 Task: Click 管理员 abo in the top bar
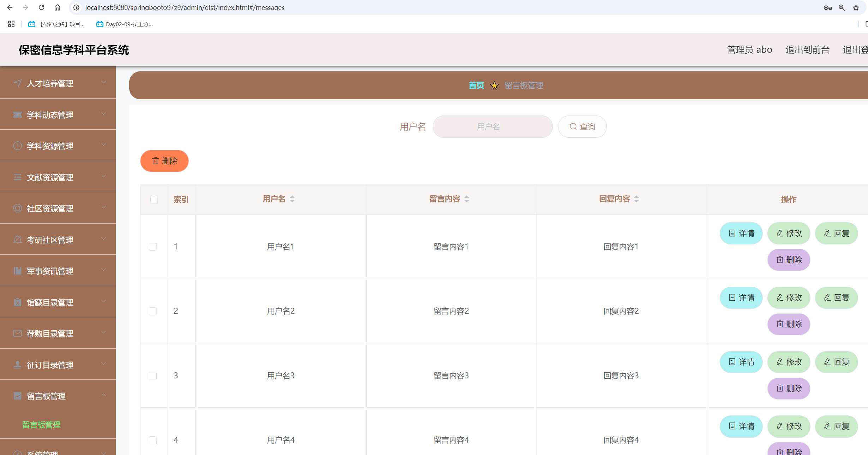749,49
